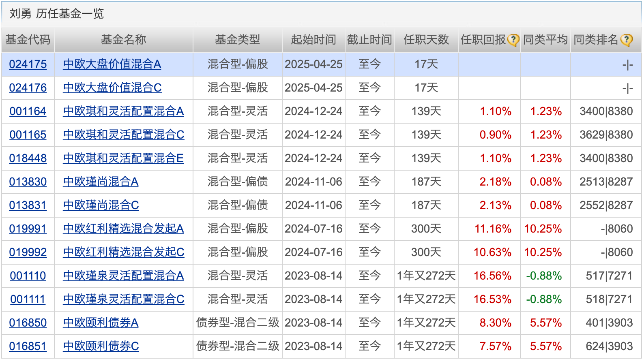
Task: Click ranking 3629|8380
Action: (606, 135)
